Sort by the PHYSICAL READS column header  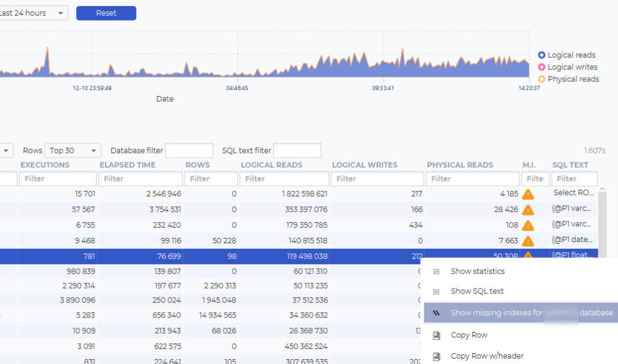[x=460, y=165]
